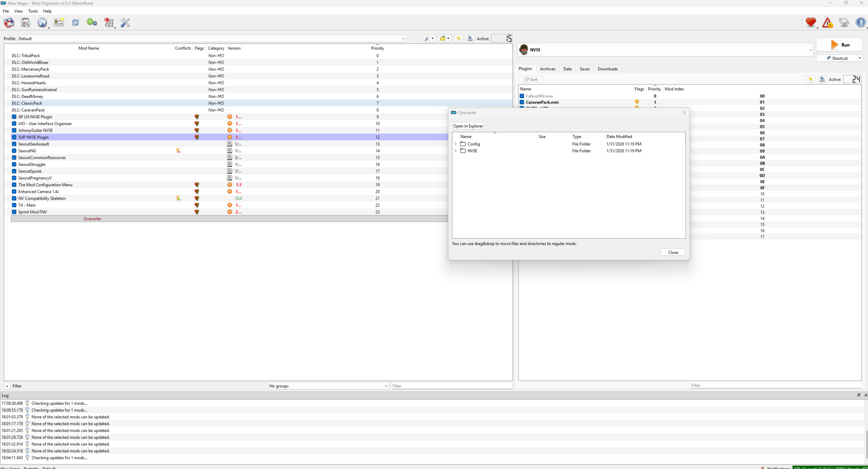Open the warning Notifications triangle icon
868x469 pixels.
pyautogui.click(x=827, y=22)
